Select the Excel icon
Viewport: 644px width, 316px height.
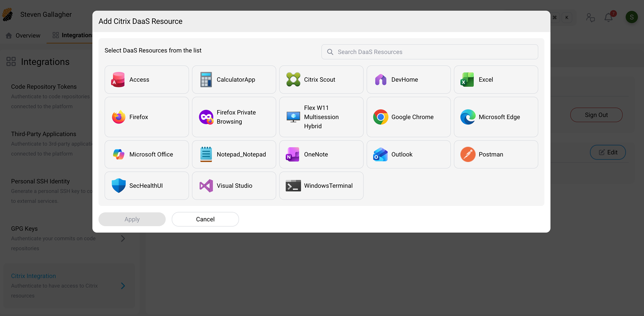click(x=468, y=80)
